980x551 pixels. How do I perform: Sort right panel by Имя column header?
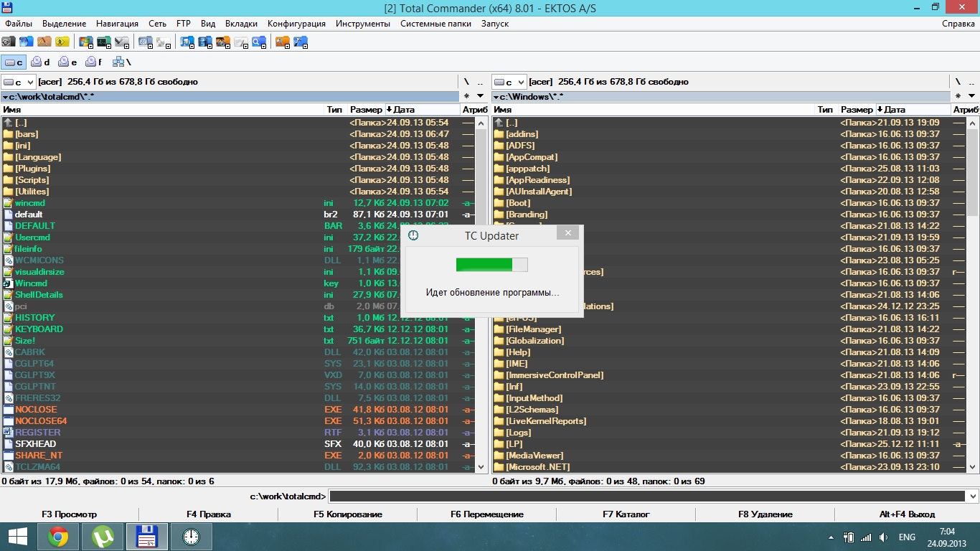pyautogui.click(x=654, y=110)
